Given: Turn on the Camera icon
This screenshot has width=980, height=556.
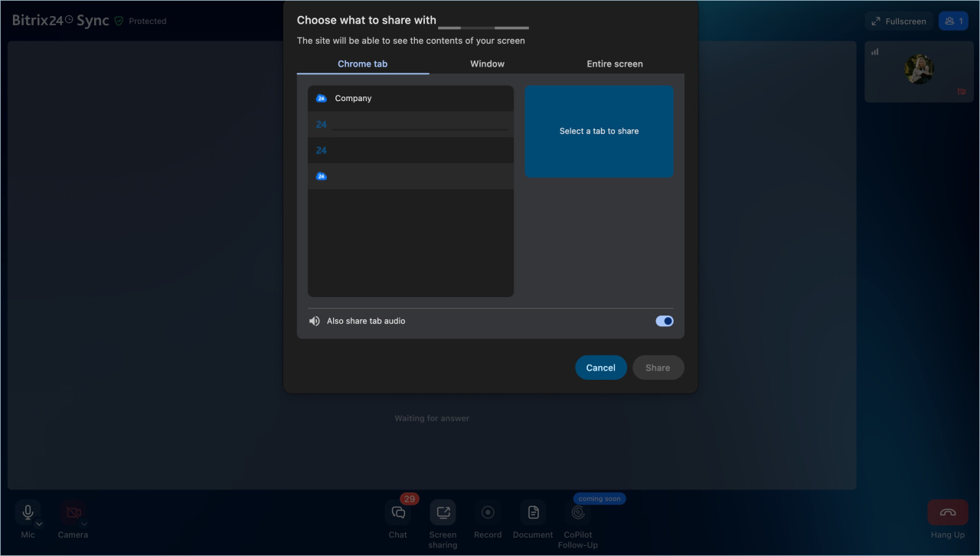Looking at the screenshot, I should (73, 512).
